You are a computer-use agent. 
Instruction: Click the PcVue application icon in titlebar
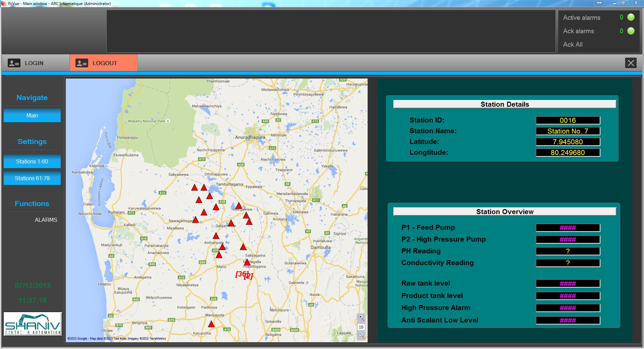[3, 3]
